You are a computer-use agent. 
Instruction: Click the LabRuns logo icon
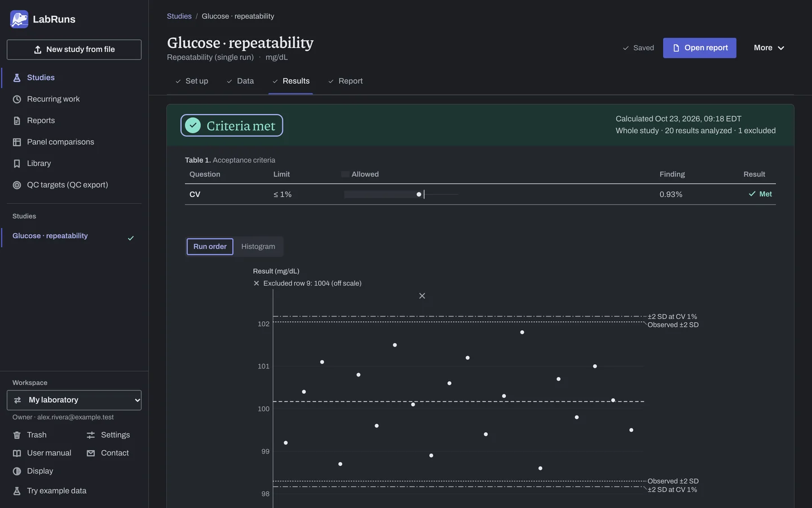[19, 19]
